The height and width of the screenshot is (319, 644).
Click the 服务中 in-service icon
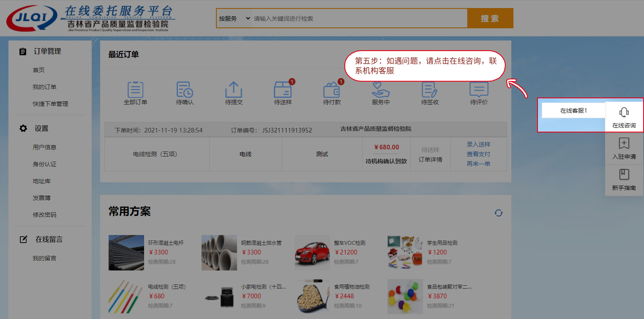[381, 90]
